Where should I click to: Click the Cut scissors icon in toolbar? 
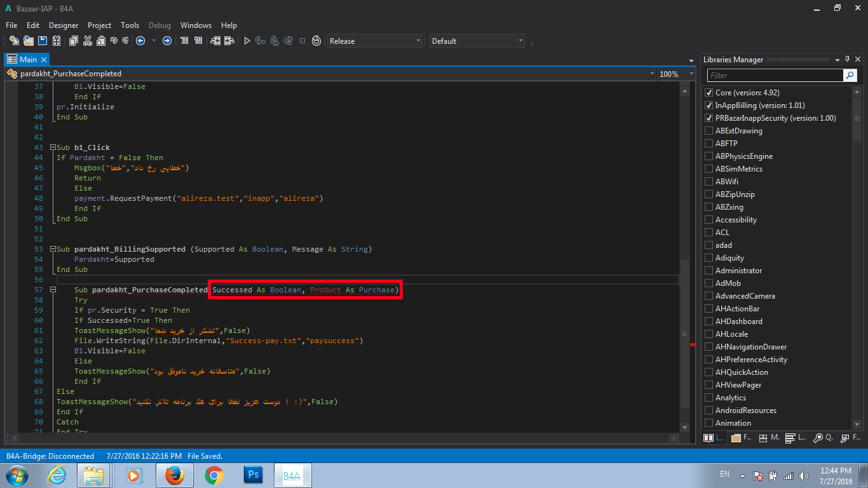point(87,41)
